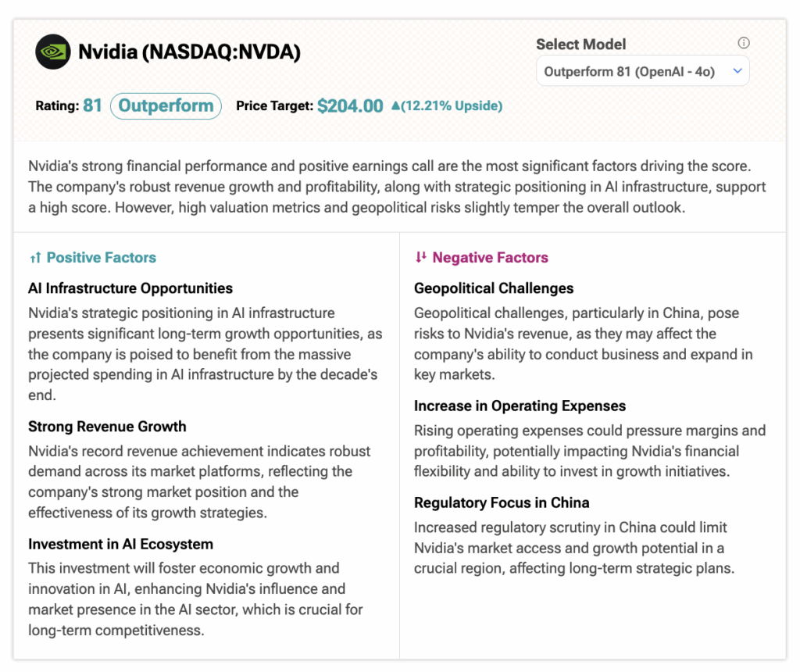The height and width of the screenshot is (672, 800).
Task: Open the Select Model dropdown
Action: coord(642,72)
